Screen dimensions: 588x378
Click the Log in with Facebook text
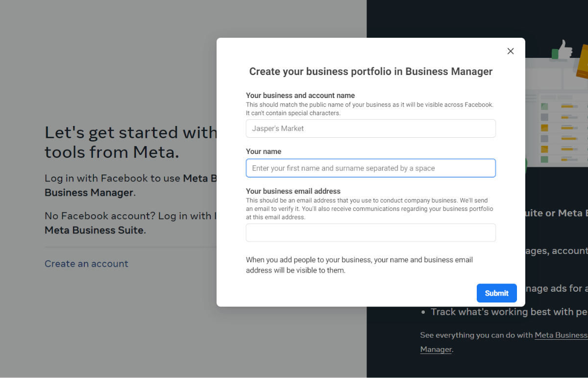[x=130, y=185]
